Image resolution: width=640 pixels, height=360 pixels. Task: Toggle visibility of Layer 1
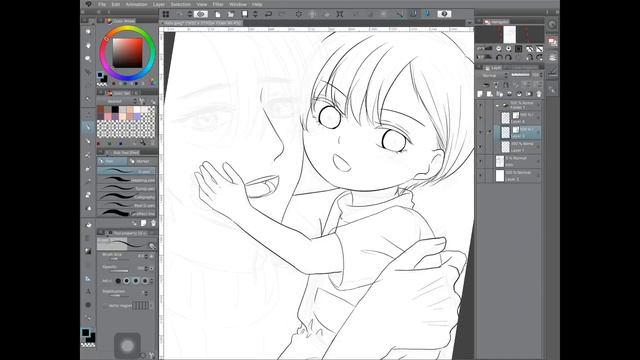pyautogui.click(x=480, y=147)
